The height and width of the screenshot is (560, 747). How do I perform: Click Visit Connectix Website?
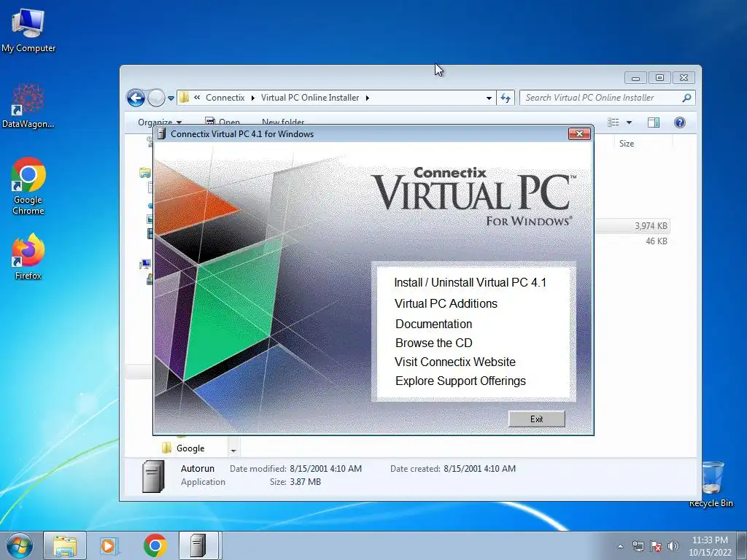(455, 362)
